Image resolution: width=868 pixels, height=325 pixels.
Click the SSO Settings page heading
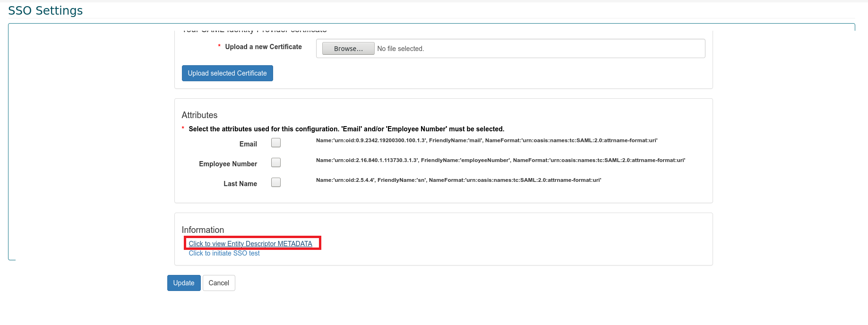[x=45, y=10]
